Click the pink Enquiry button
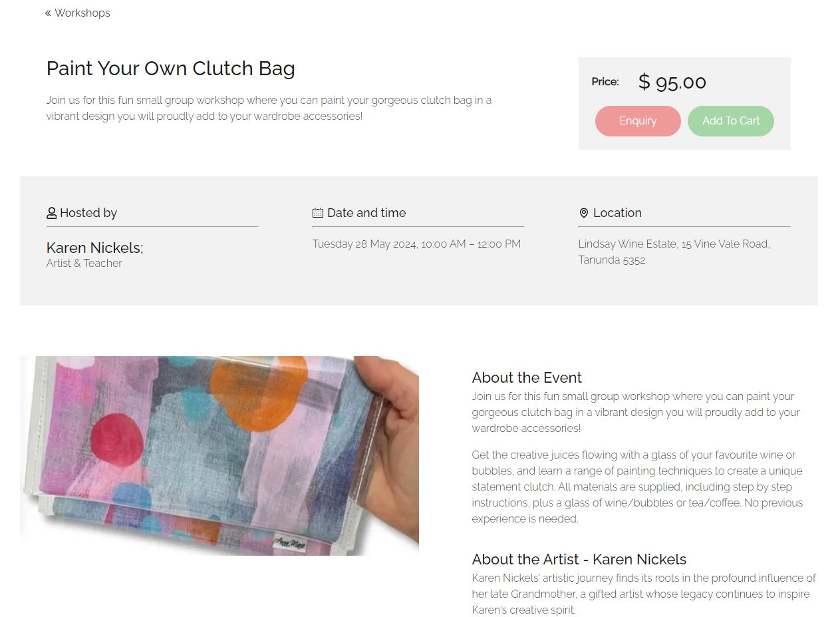Viewport: 840px width, 617px height. pos(638,121)
